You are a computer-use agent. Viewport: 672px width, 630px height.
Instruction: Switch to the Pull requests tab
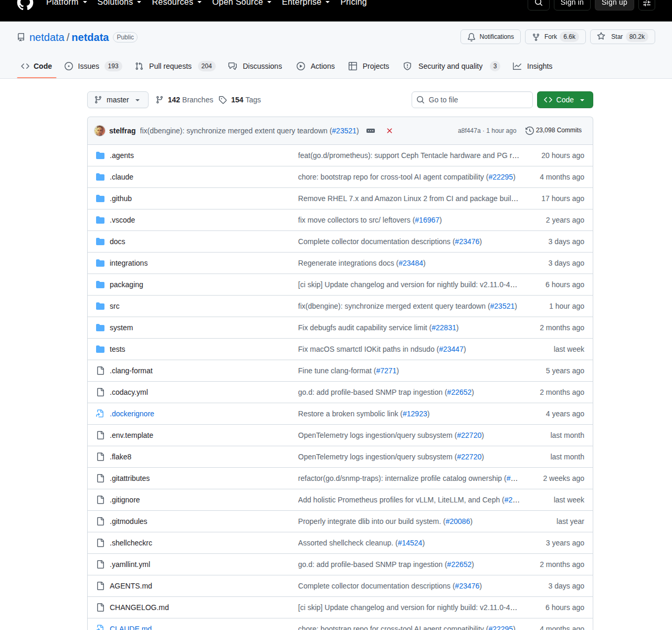[175, 66]
